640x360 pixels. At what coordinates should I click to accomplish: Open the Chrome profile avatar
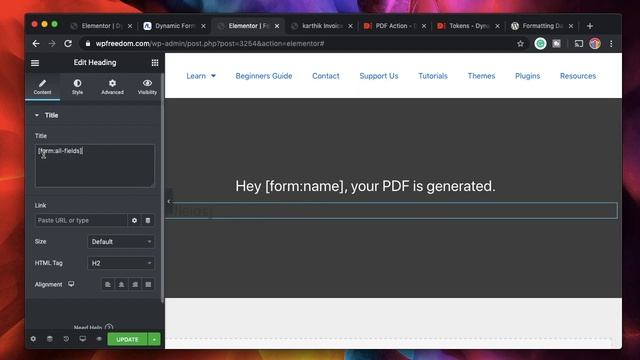[x=595, y=44]
